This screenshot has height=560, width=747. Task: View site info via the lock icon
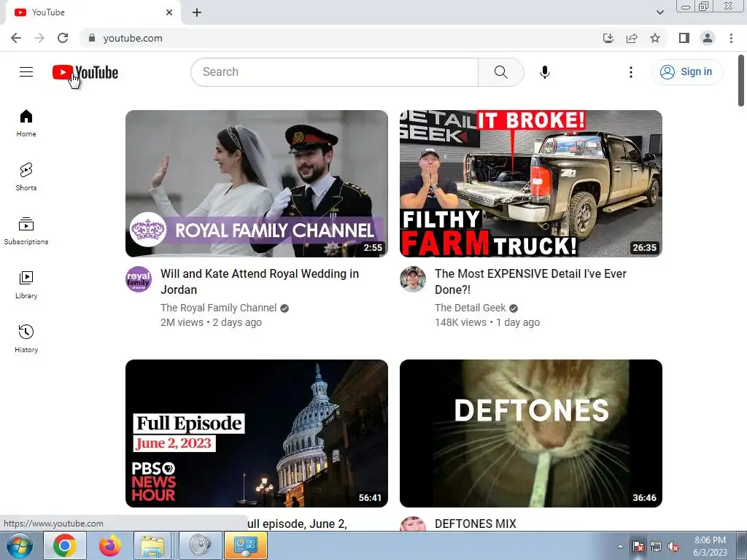click(x=92, y=38)
